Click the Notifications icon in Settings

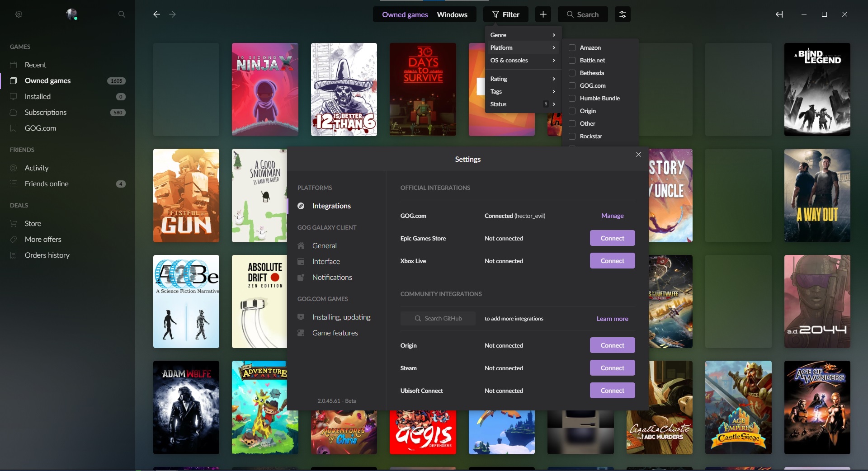301,277
